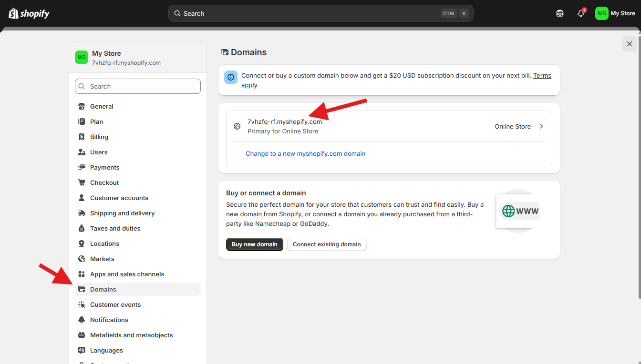Expand the Online Store domain chevron

pyautogui.click(x=541, y=126)
